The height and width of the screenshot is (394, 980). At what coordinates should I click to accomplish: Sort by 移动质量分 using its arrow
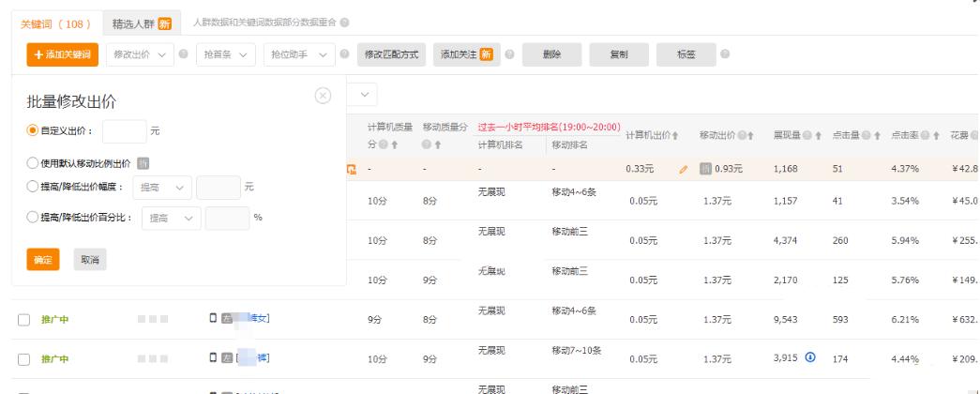point(438,145)
